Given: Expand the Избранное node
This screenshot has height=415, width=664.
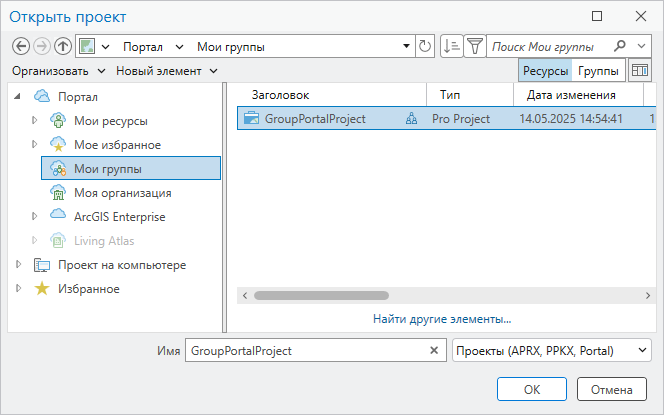Looking at the screenshot, I should [x=18, y=288].
